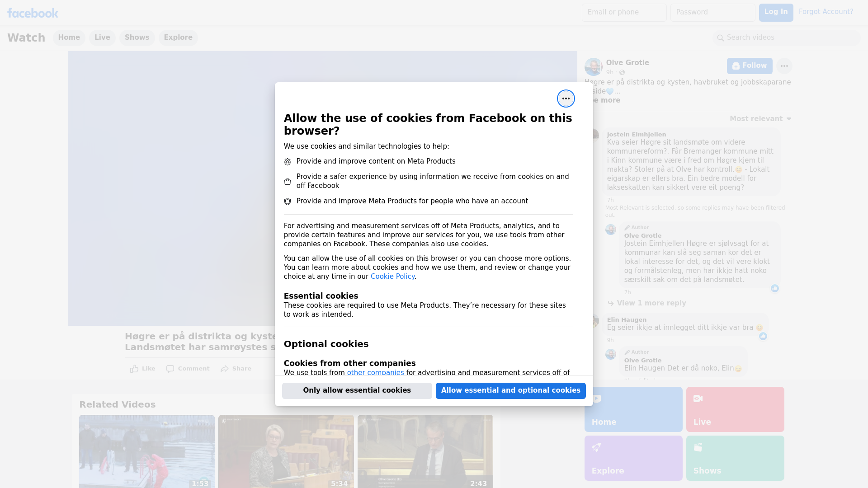Open the Home tab in Watch
This screenshot has height=488, width=868.
click(69, 38)
